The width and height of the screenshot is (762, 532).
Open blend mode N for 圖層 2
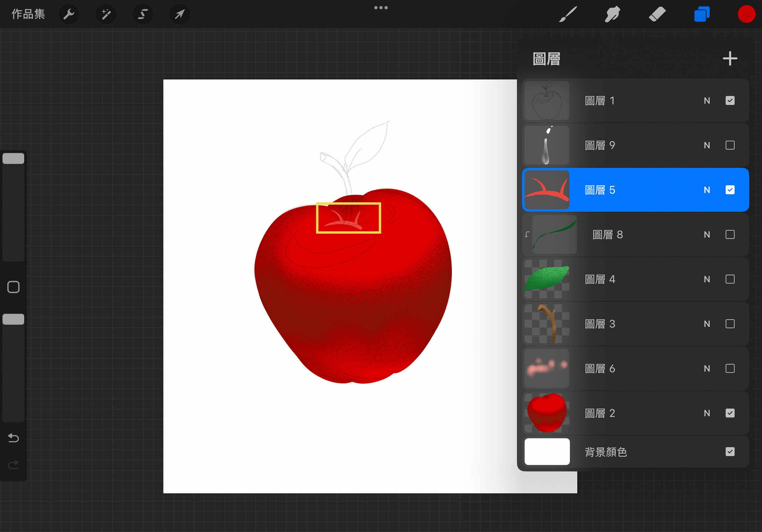(x=707, y=413)
